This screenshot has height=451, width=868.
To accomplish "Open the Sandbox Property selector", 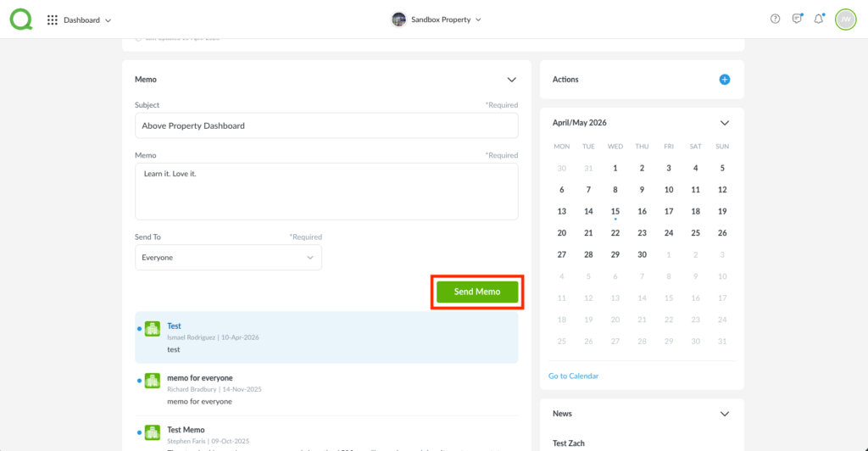I will point(437,19).
